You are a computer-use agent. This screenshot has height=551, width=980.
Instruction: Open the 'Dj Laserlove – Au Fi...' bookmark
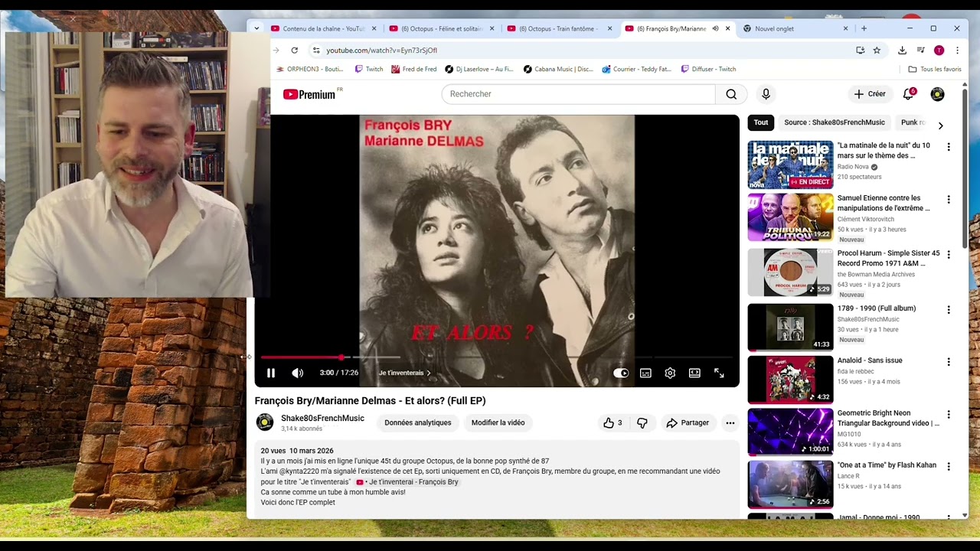(479, 69)
